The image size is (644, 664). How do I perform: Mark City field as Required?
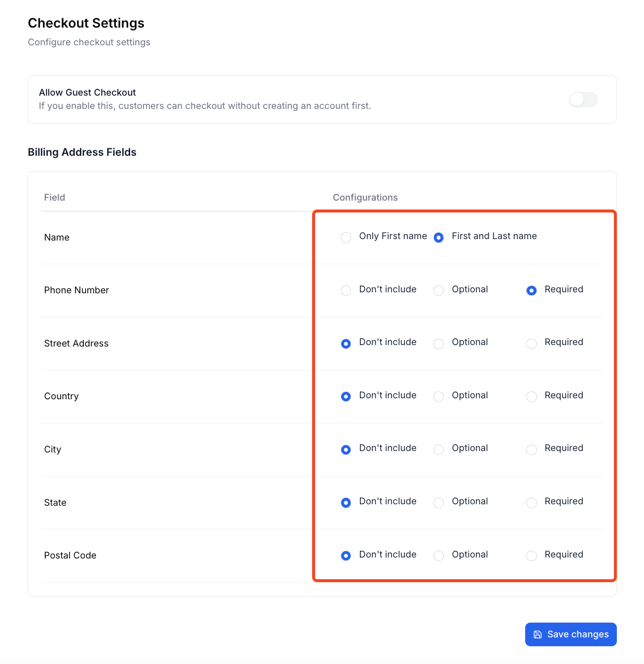[x=531, y=450]
